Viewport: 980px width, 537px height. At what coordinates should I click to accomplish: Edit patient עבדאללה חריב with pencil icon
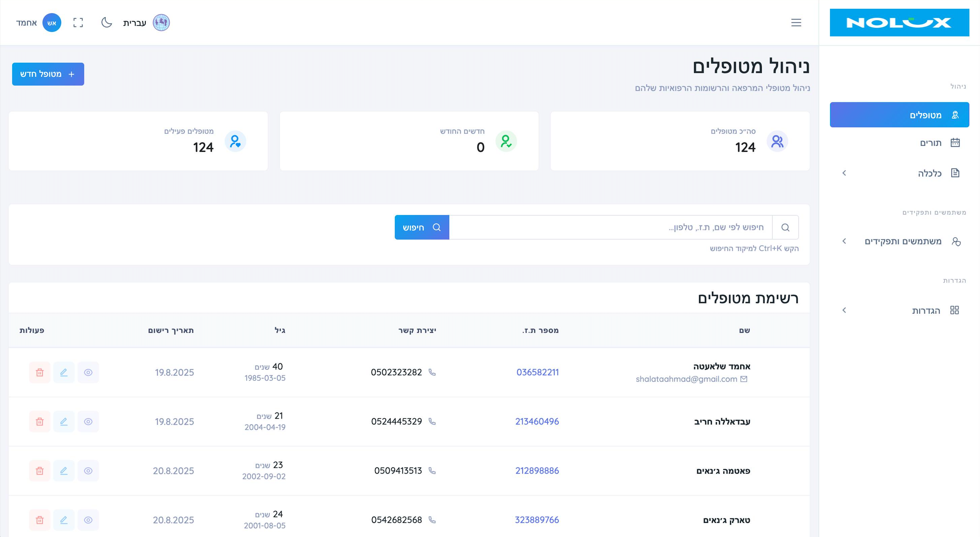pos(64,421)
